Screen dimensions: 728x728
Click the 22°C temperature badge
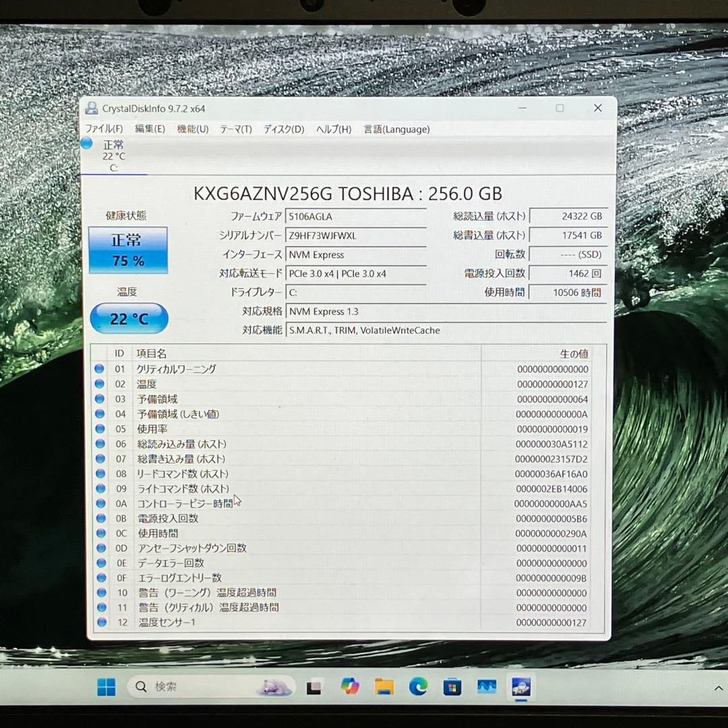click(128, 318)
